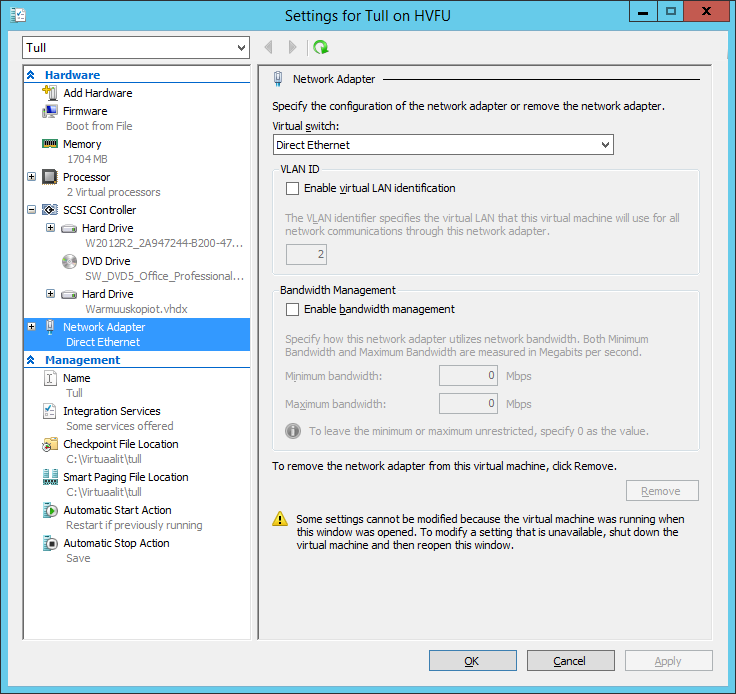Expand the Processor tree node
This screenshot has width=736, height=694.
[x=32, y=177]
